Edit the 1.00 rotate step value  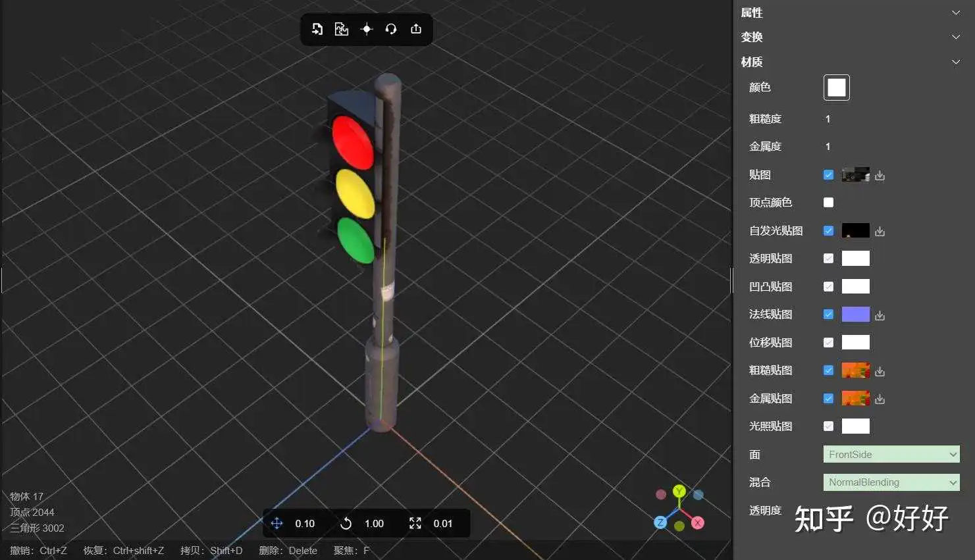[x=374, y=524]
